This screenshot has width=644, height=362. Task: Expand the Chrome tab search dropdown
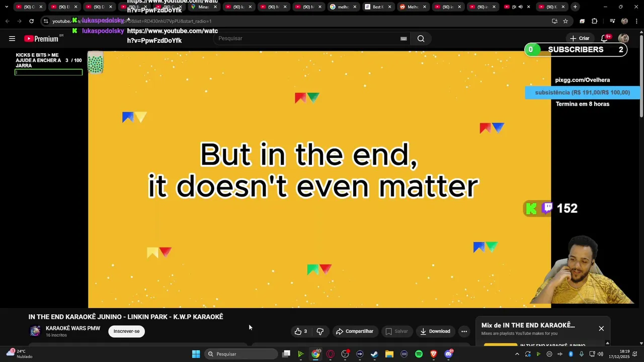pyautogui.click(x=7, y=7)
